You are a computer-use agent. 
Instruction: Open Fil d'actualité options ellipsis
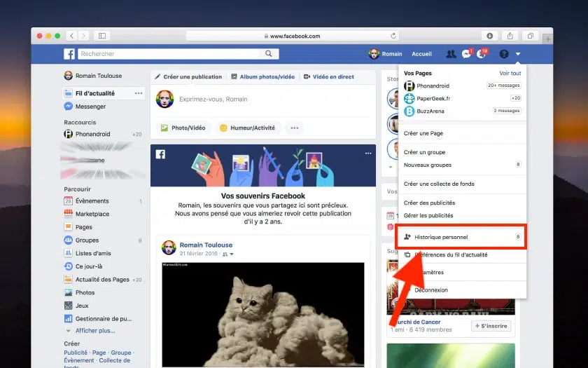[139, 93]
